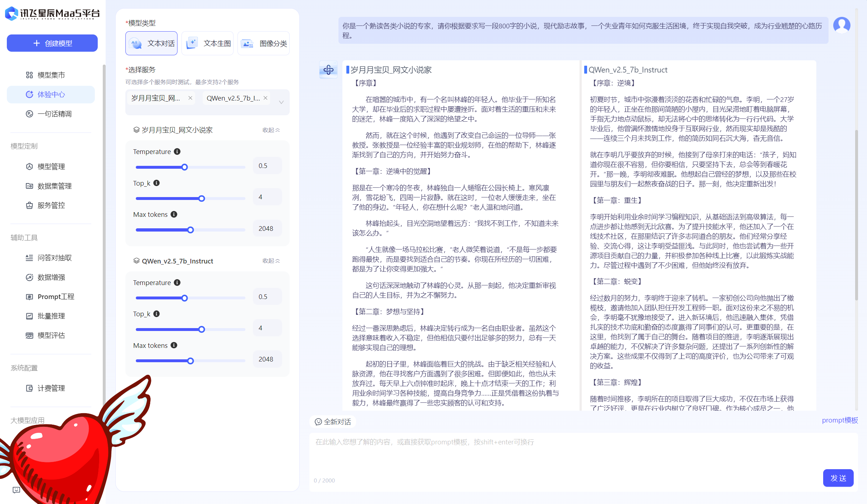Click the 岁月月宝贝_网文小说家 response title

tap(391, 70)
